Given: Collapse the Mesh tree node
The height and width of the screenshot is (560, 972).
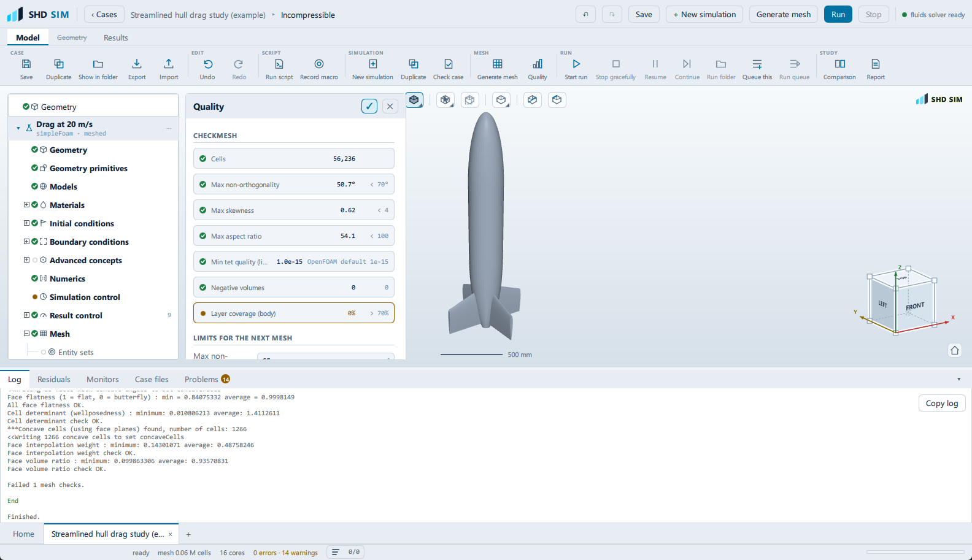Looking at the screenshot, I should [x=26, y=334].
